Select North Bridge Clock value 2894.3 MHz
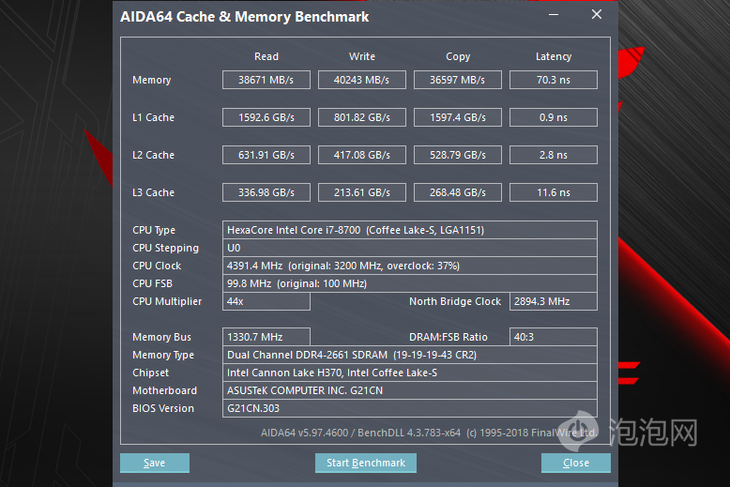Image resolution: width=730 pixels, height=487 pixels. coord(554,301)
